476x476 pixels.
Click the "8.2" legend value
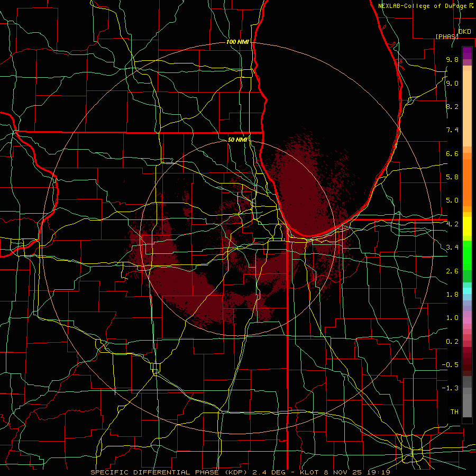pos(452,106)
